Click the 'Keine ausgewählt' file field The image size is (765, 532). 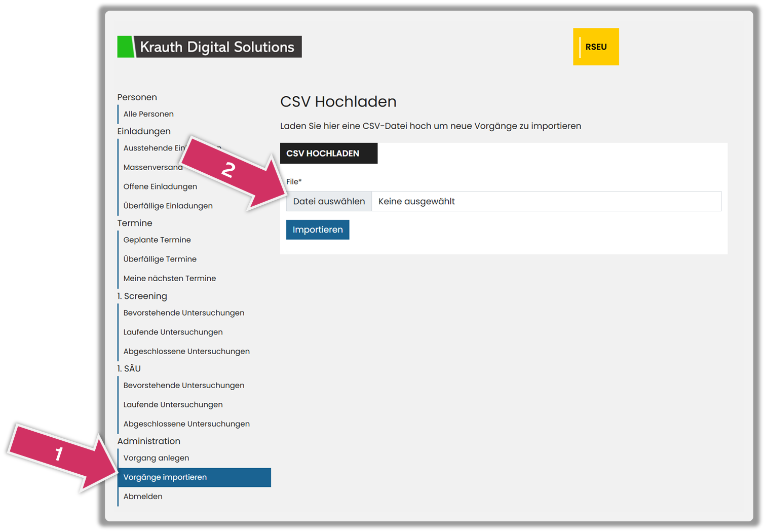pos(546,201)
